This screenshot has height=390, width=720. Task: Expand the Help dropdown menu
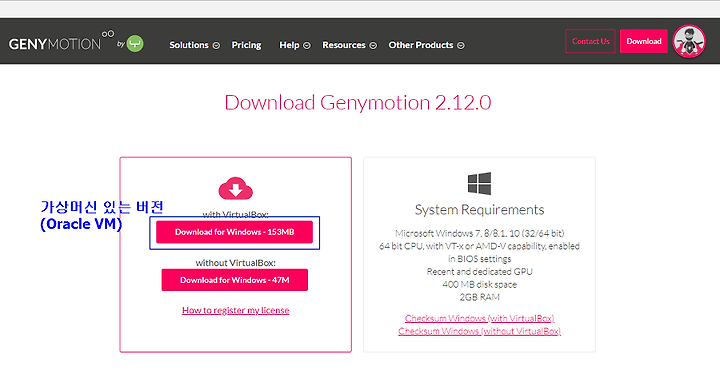tap(295, 45)
